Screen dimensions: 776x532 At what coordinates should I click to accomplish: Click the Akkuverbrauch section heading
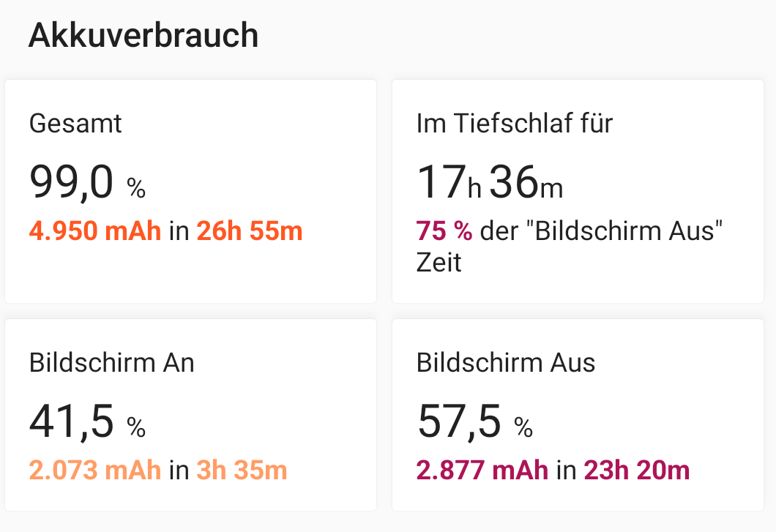(x=143, y=35)
